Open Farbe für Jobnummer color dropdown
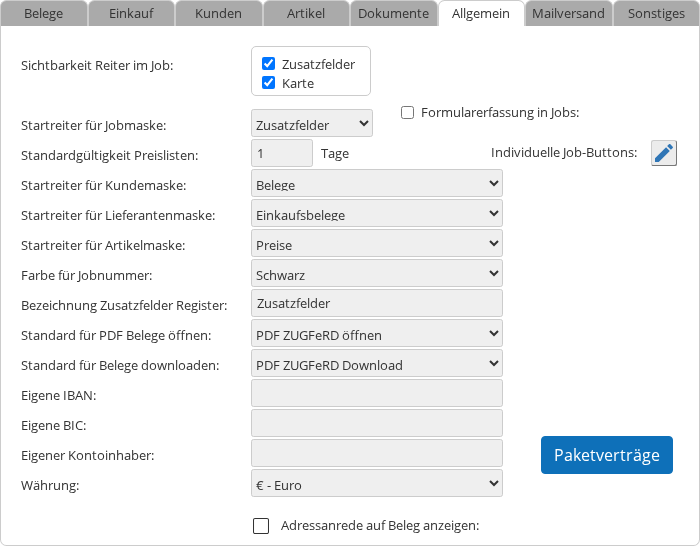The height and width of the screenshot is (546, 700). [376, 274]
